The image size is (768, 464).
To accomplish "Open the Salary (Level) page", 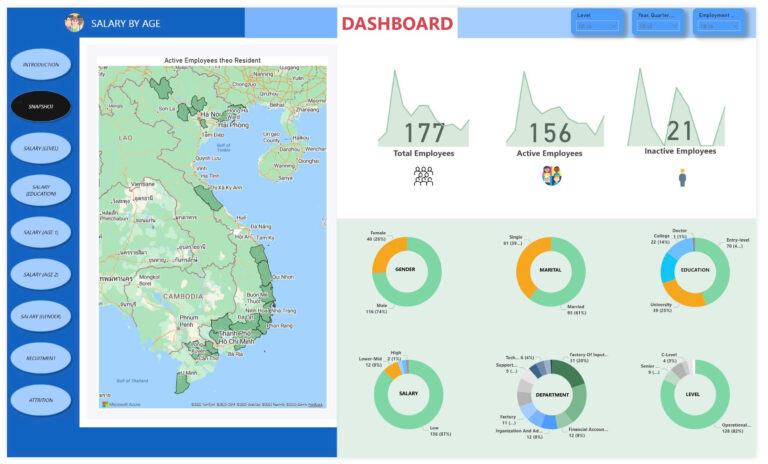I will tap(41, 148).
